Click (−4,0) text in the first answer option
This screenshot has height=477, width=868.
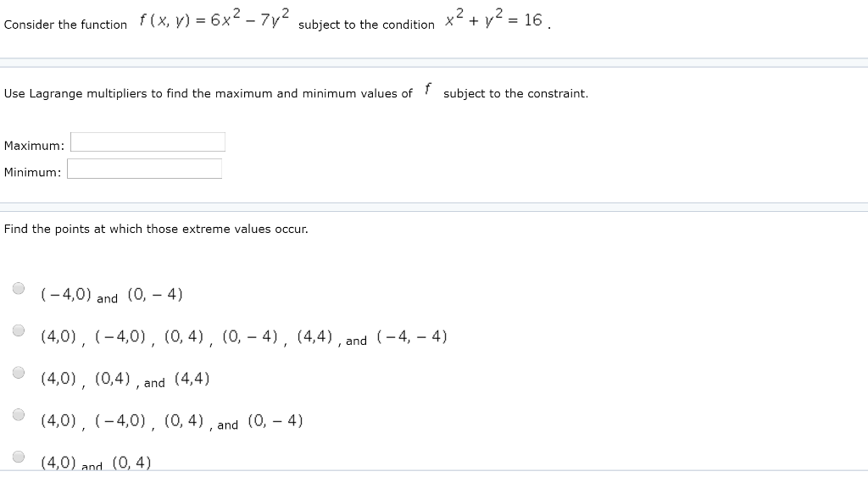pos(66,294)
